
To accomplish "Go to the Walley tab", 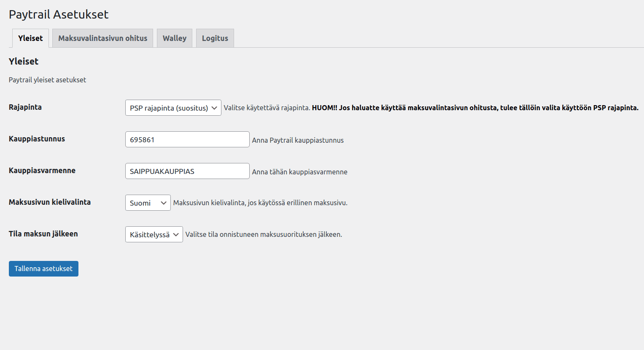I will pos(174,38).
